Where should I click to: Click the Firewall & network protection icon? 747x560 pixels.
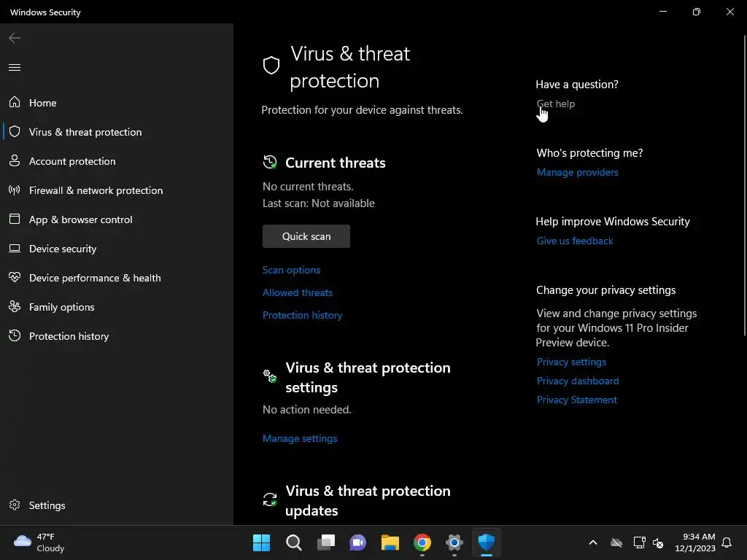point(15,190)
